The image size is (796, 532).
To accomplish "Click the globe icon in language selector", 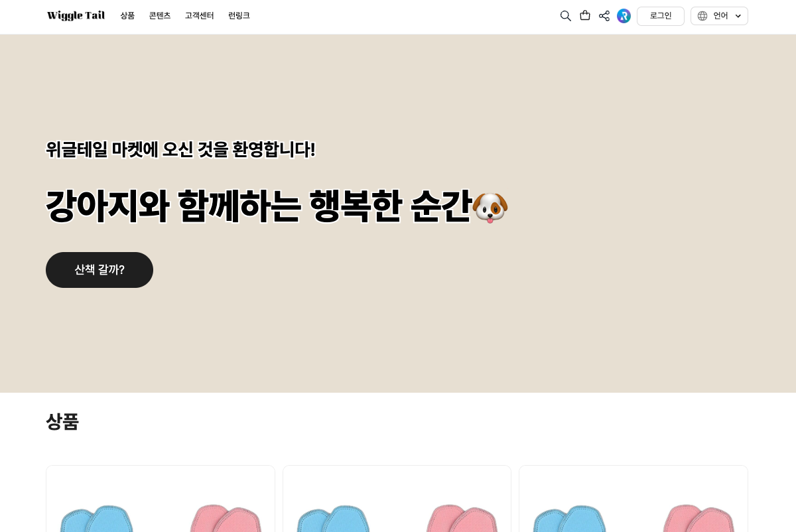I will click(702, 16).
